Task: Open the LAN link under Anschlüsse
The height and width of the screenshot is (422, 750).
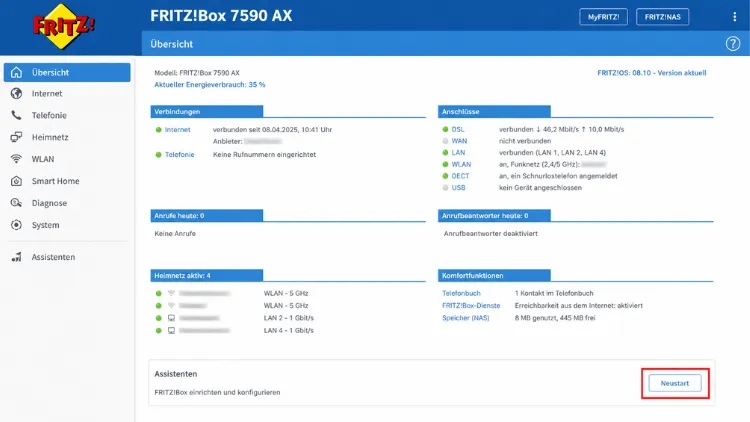Action: pyautogui.click(x=458, y=153)
